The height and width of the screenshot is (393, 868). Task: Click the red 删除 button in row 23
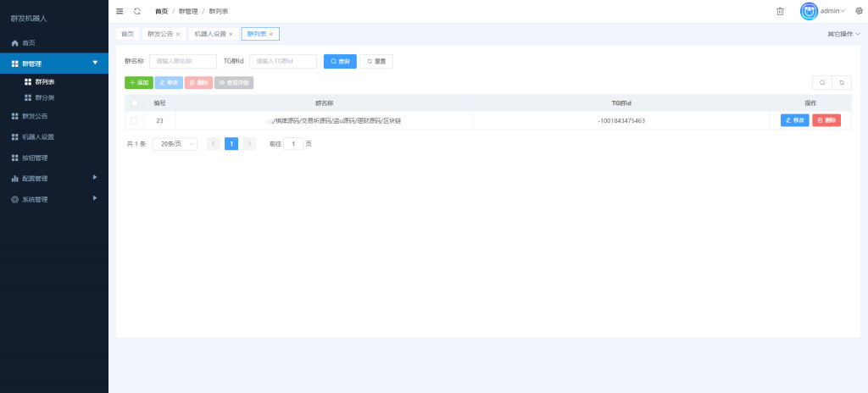coord(826,120)
